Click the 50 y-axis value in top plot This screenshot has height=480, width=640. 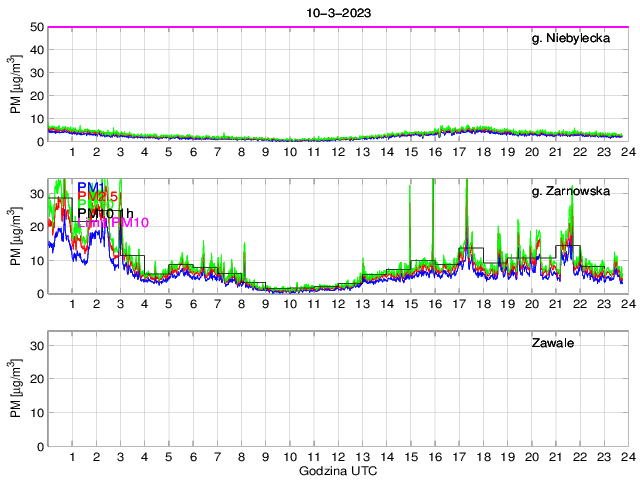[35, 27]
